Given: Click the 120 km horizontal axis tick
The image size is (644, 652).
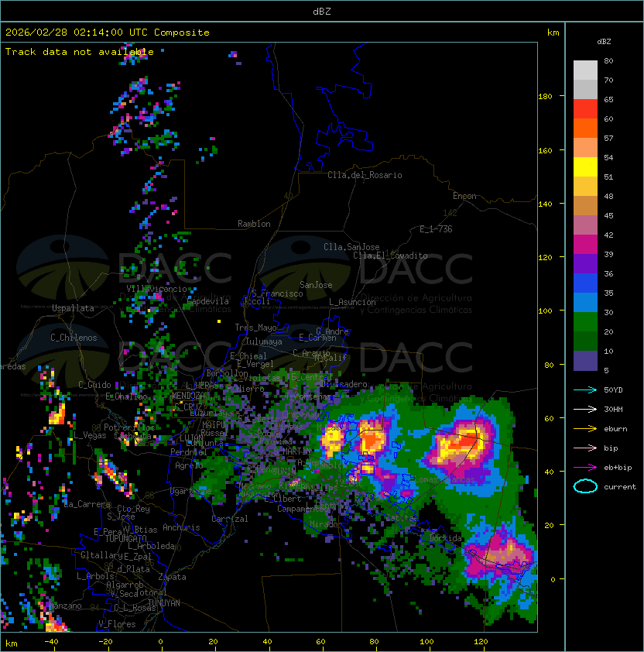Looking at the screenshot, I should click(x=481, y=642).
